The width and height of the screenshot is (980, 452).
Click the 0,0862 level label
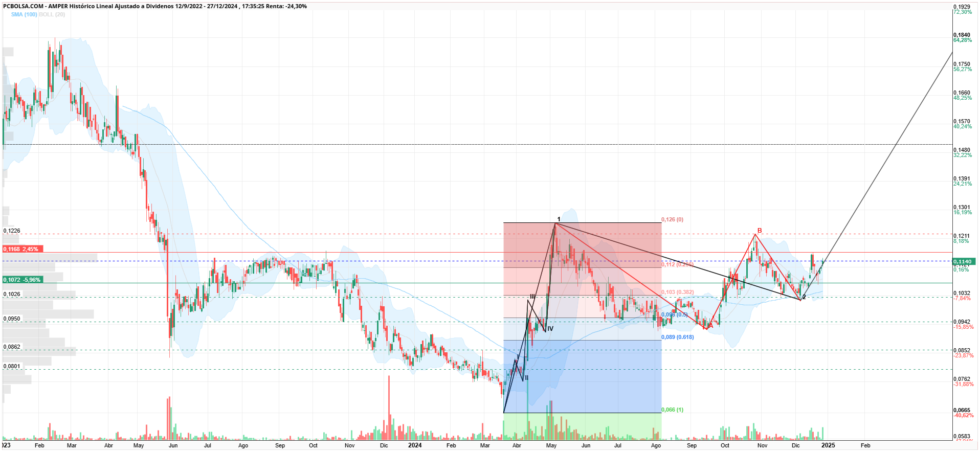tap(12, 347)
